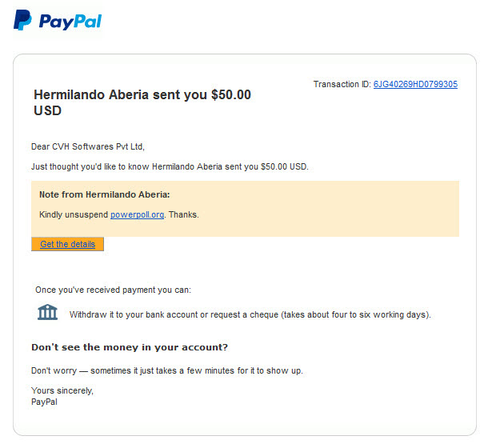This screenshot has width=492, height=448.
Task: Click the 'Transaction ID:' label text
Action: tap(342, 84)
